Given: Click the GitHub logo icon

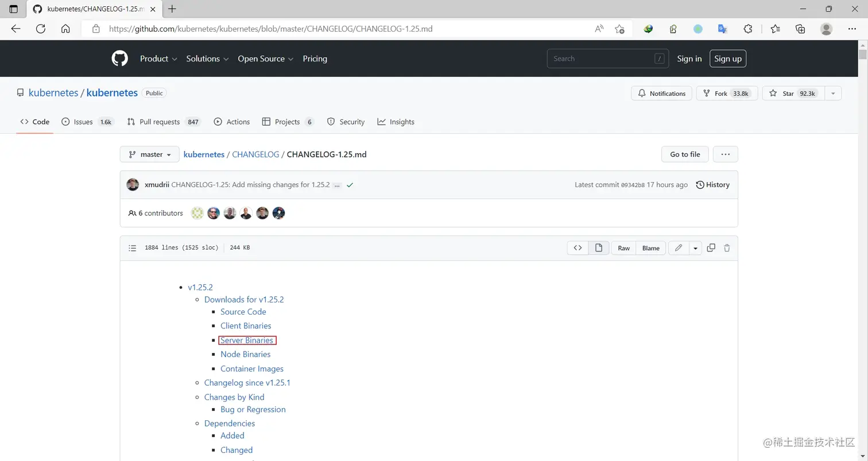Looking at the screenshot, I should point(119,59).
